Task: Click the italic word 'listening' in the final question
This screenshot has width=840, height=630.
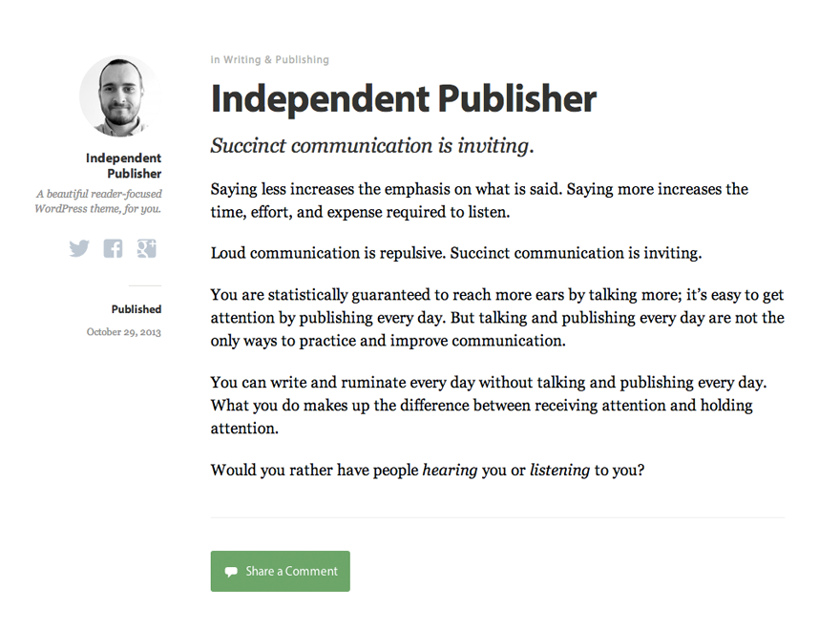Action: [x=560, y=470]
